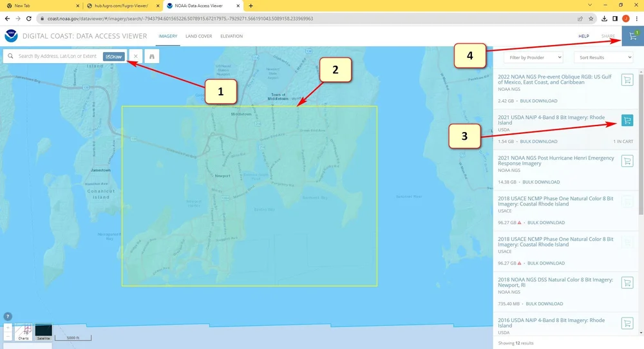Open browser downloads
The image size is (644, 349).
[x=604, y=19]
